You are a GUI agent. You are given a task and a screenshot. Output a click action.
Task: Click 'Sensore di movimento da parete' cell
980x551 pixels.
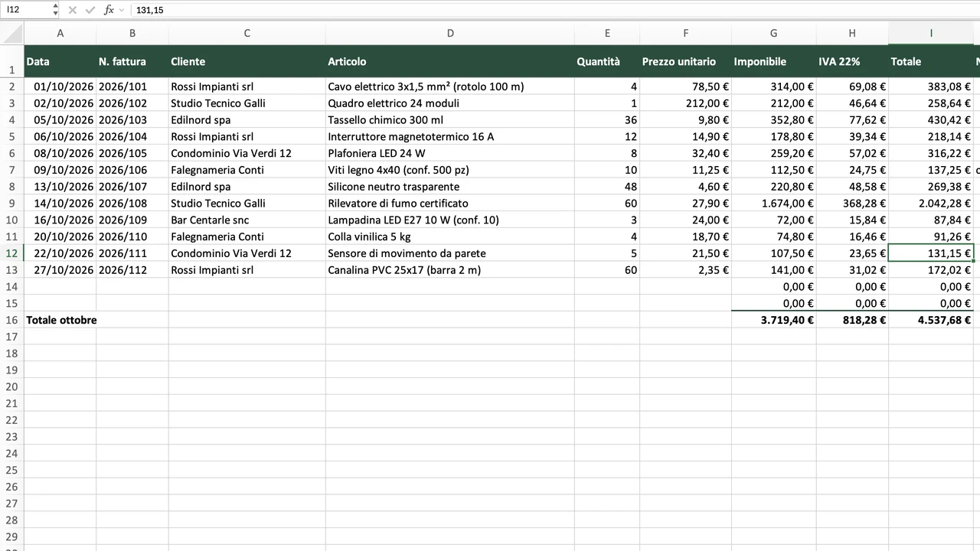click(x=450, y=253)
